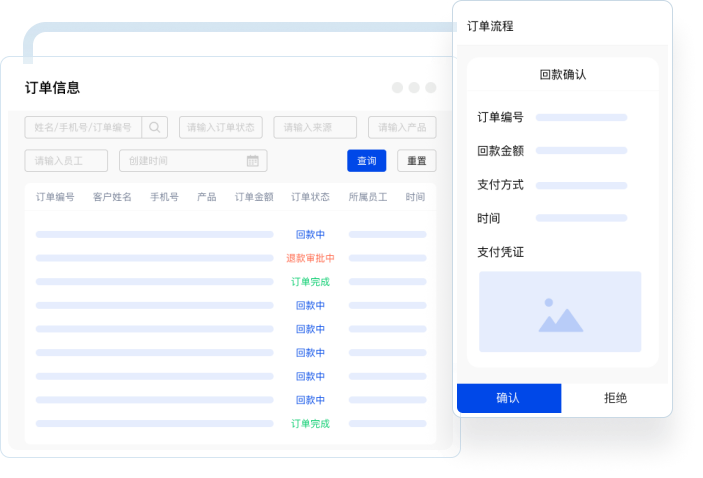Click the search magnifier icon
Viewport: 703px width, 478px height.
pos(155,128)
